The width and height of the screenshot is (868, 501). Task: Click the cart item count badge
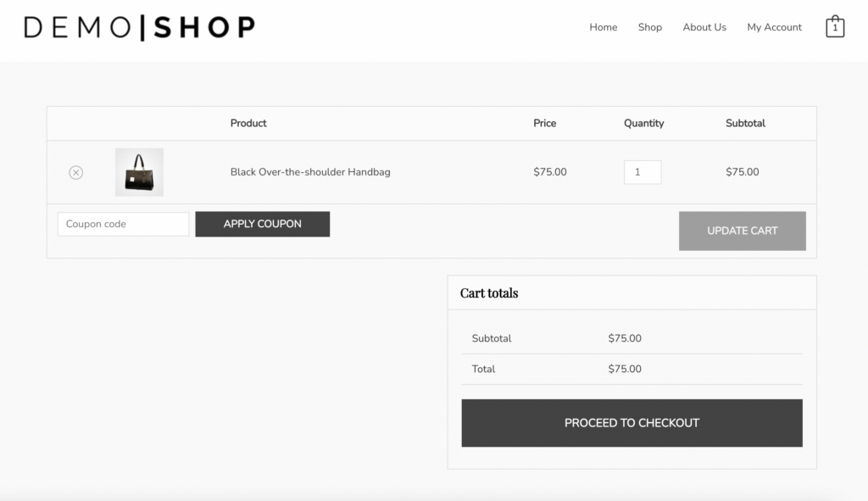click(834, 28)
